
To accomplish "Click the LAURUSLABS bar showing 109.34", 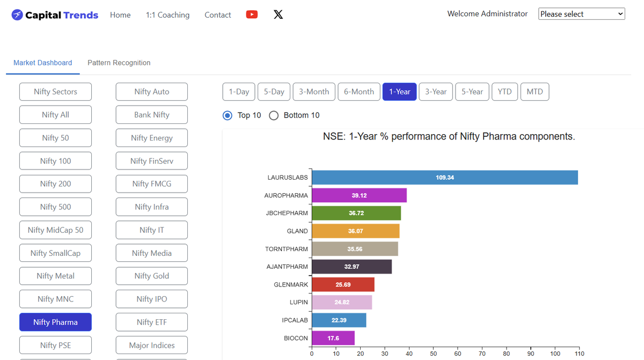I will (x=445, y=178).
